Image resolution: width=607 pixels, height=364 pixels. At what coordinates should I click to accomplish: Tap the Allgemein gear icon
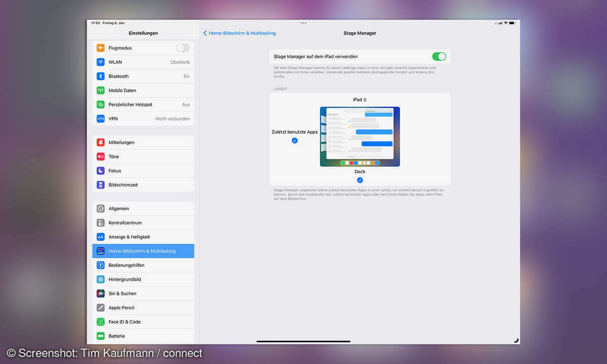click(x=101, y=209)
